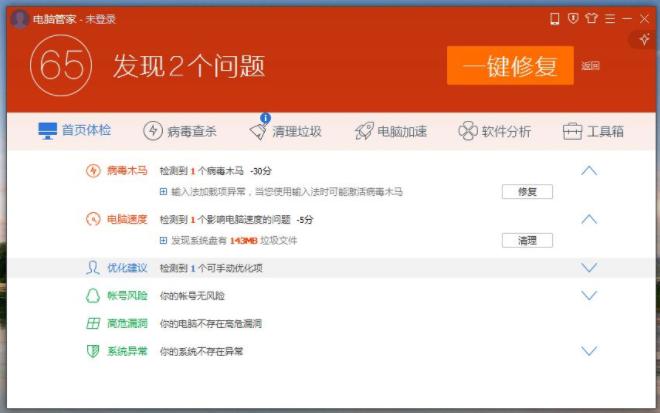Collapse the 电脑速度 section arrow

[x=589, y=219]
